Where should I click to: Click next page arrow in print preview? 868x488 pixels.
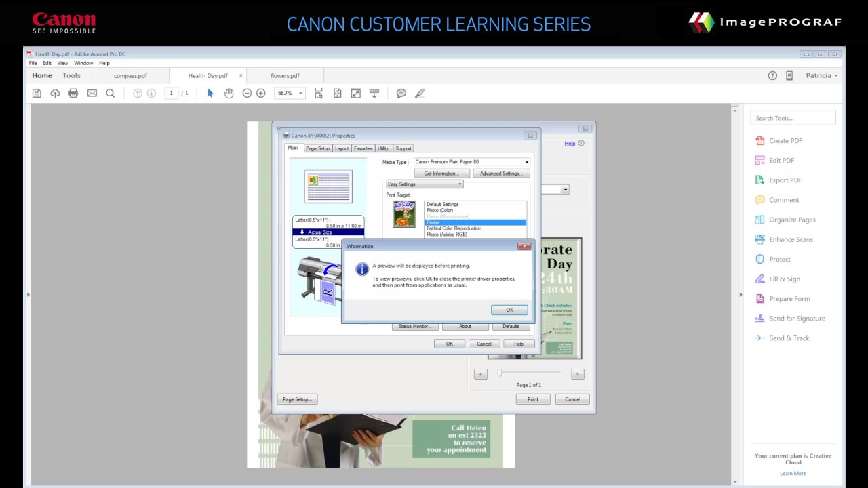click(578, 374)
